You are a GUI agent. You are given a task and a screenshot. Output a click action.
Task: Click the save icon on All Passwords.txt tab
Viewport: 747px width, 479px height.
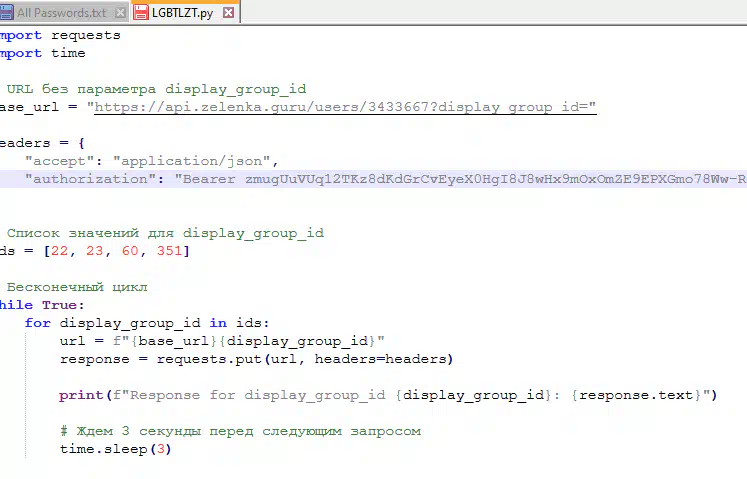pyautogui.click(x=6, y=13)
